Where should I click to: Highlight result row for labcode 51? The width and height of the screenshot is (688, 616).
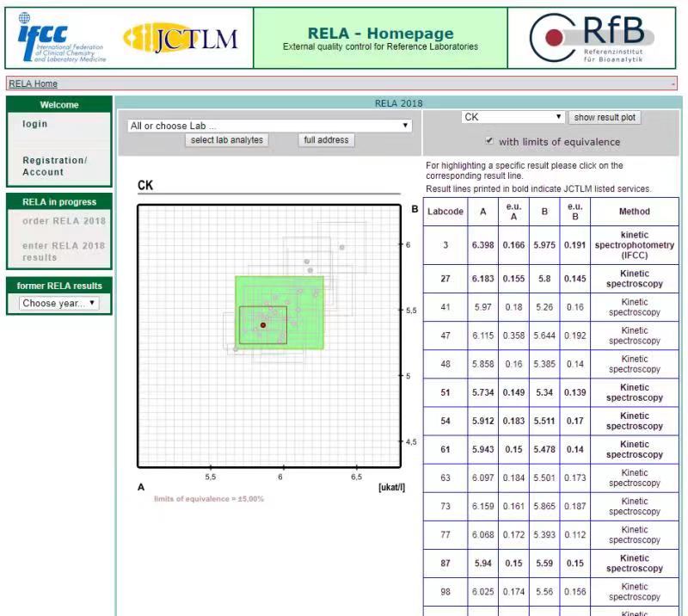coord(550,392)
